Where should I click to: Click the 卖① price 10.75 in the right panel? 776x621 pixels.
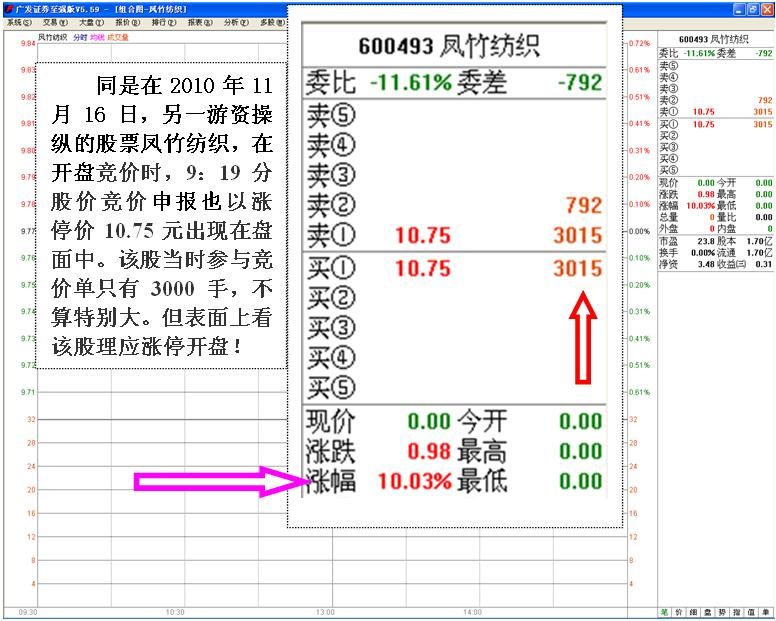704,112
